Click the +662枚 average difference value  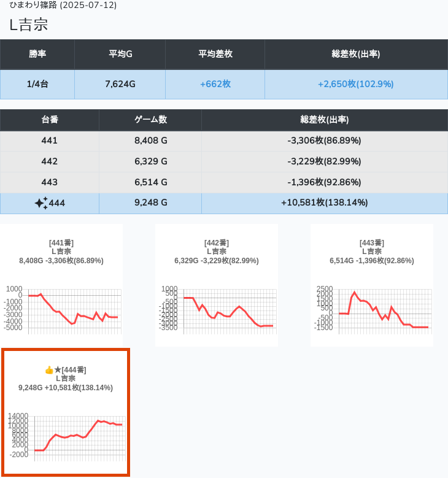pyautogui.click(x=215, y=84)
